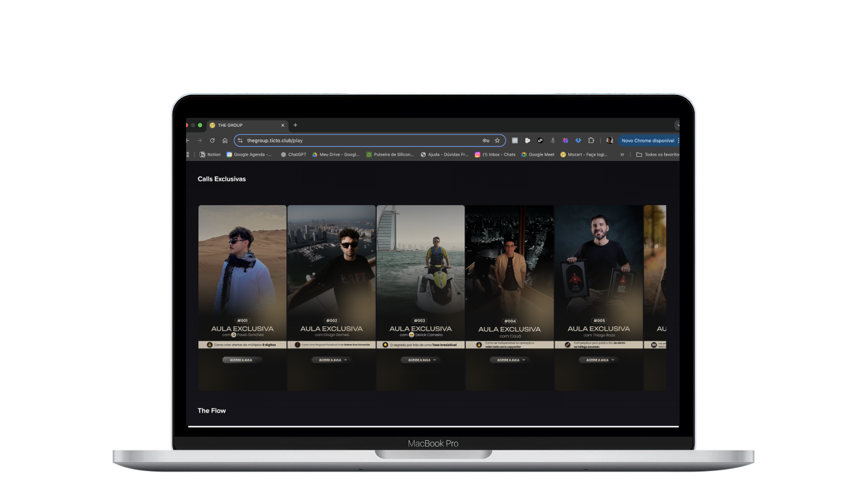Open the Extensions puzzle icon
The height and width of the screenshot is (485, 868).
click(591, 140)
